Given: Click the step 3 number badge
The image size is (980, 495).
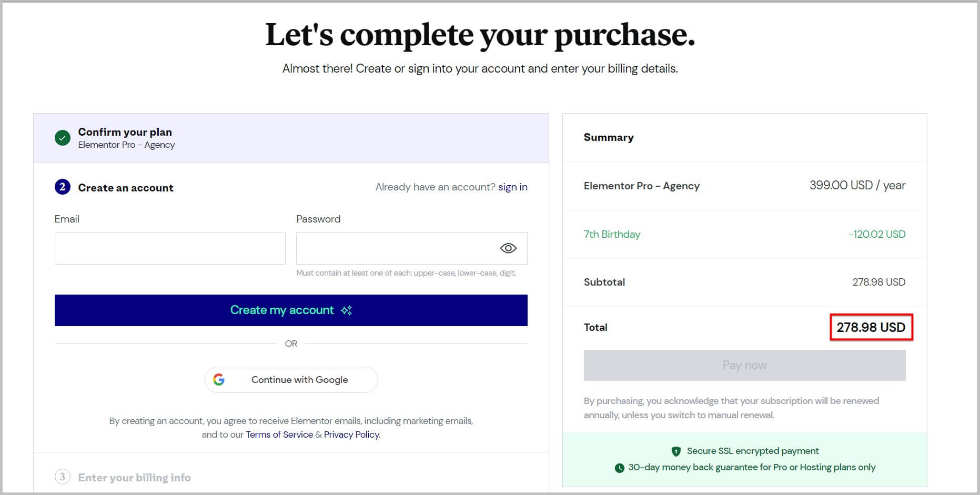Looking at the screenshot, I should pyautogui.click(x=63, y=477).
